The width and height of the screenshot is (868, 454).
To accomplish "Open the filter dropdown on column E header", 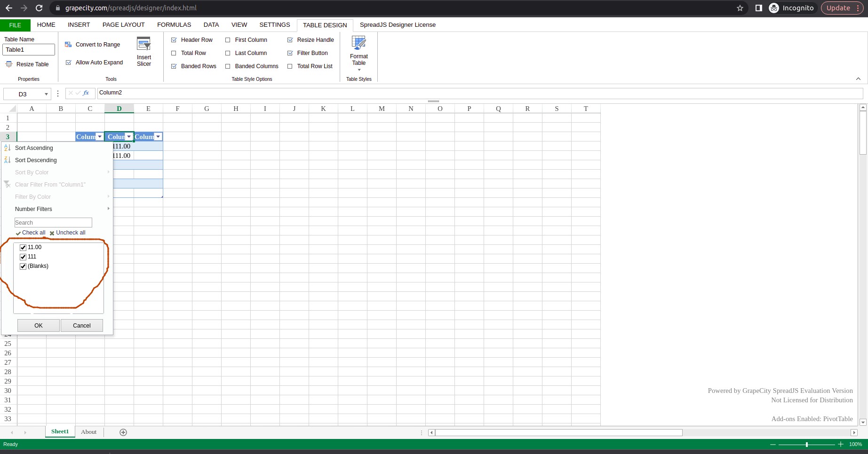I will (158, 137).
